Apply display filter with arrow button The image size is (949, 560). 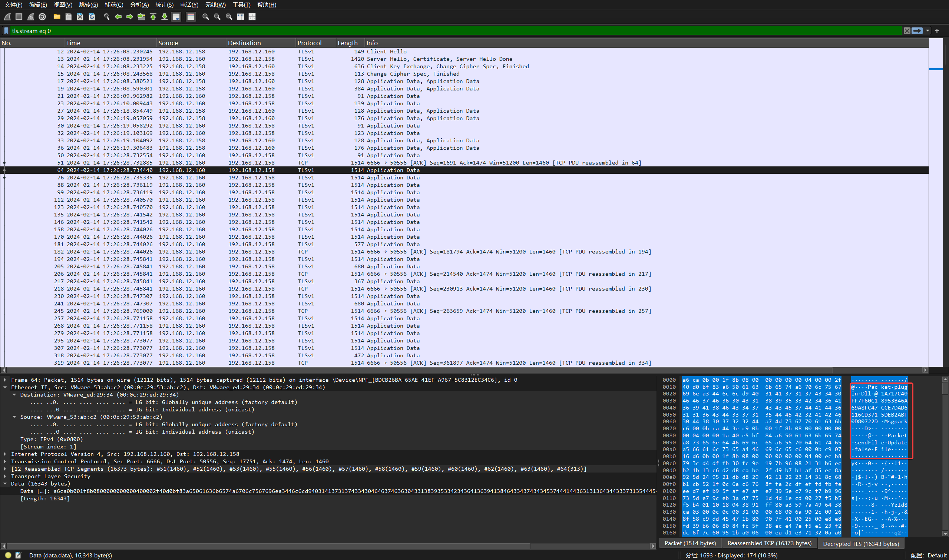[x=917, y=31]
